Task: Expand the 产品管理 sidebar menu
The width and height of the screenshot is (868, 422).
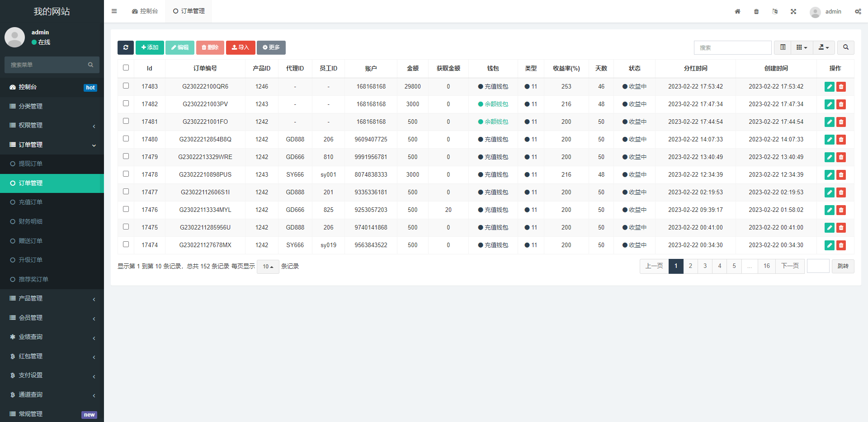Action: (52, 299)
